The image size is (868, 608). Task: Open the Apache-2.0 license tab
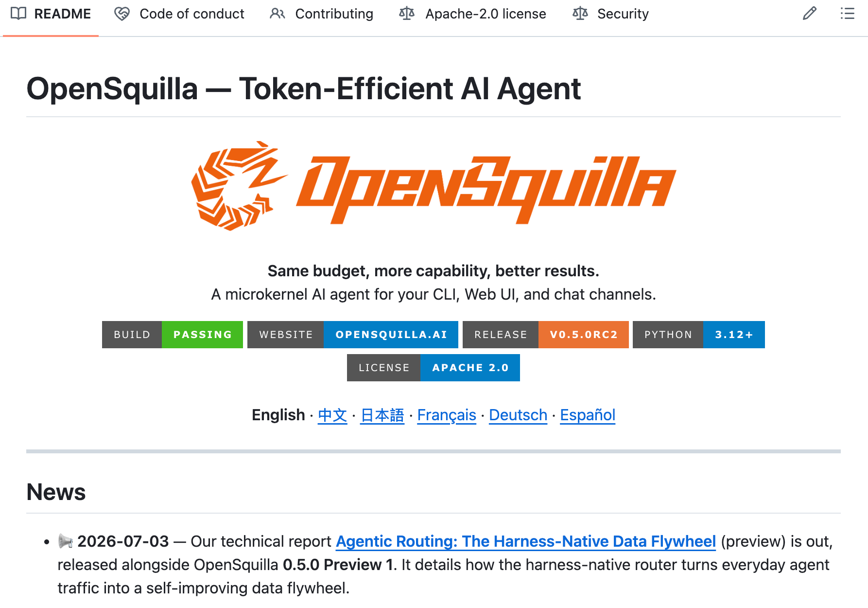click(473, 14)
